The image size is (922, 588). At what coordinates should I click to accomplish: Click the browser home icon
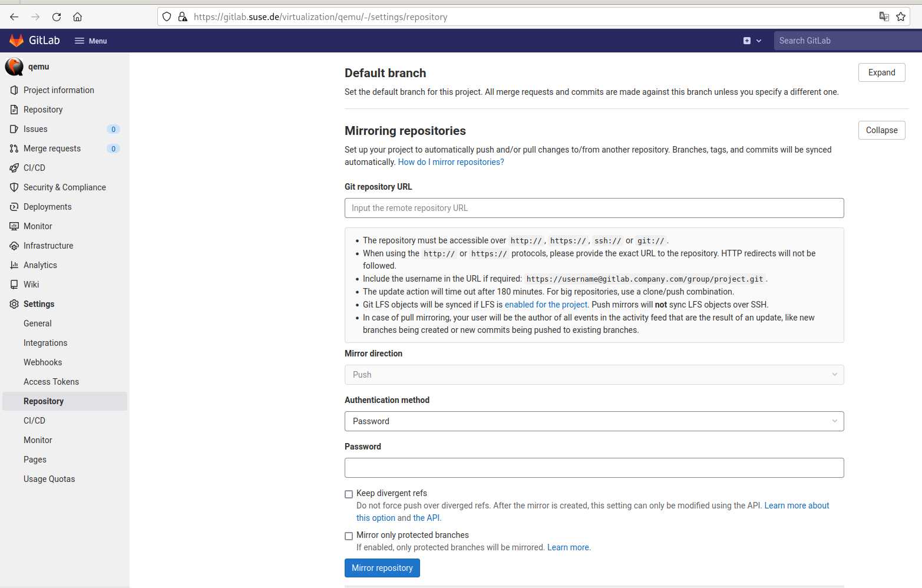click(77, 17)
